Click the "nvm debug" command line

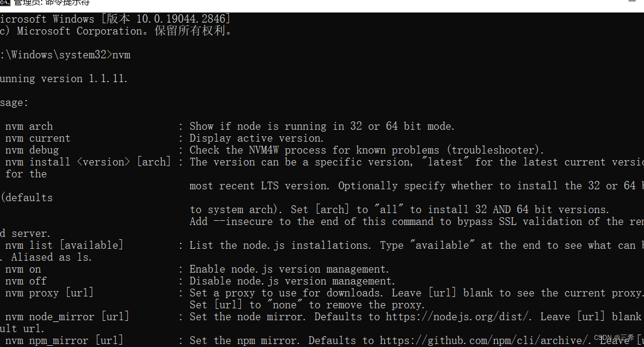32,149
